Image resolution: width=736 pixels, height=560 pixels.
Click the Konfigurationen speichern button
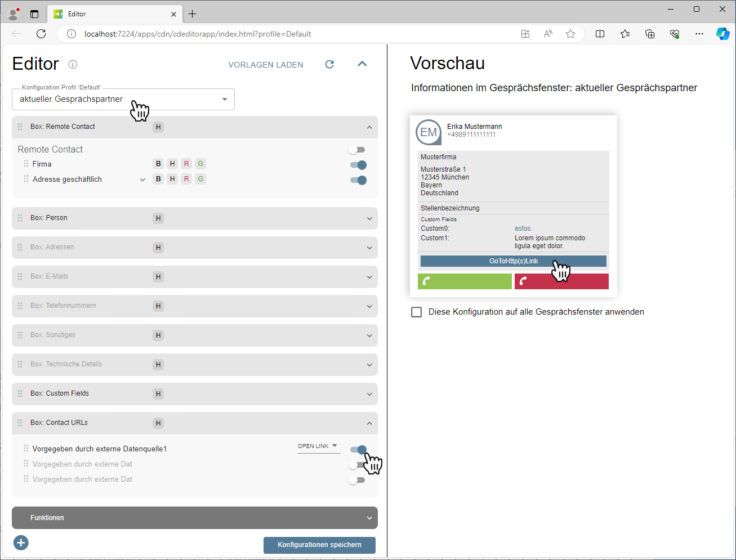[x=319, y=545]
